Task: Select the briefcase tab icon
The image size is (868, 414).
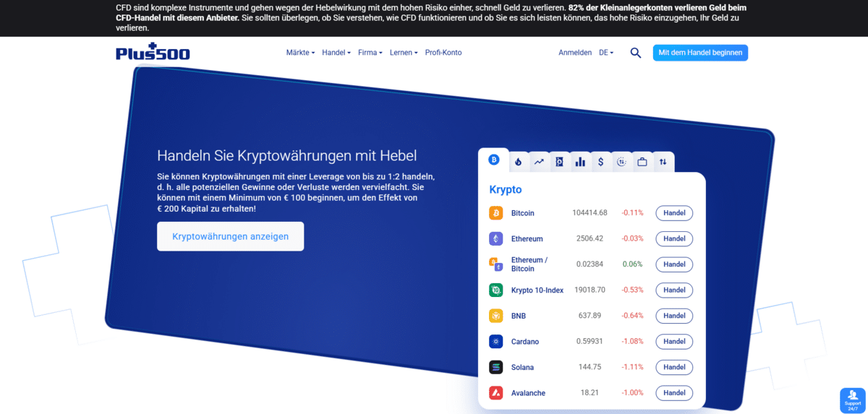Action: (642, 162)
